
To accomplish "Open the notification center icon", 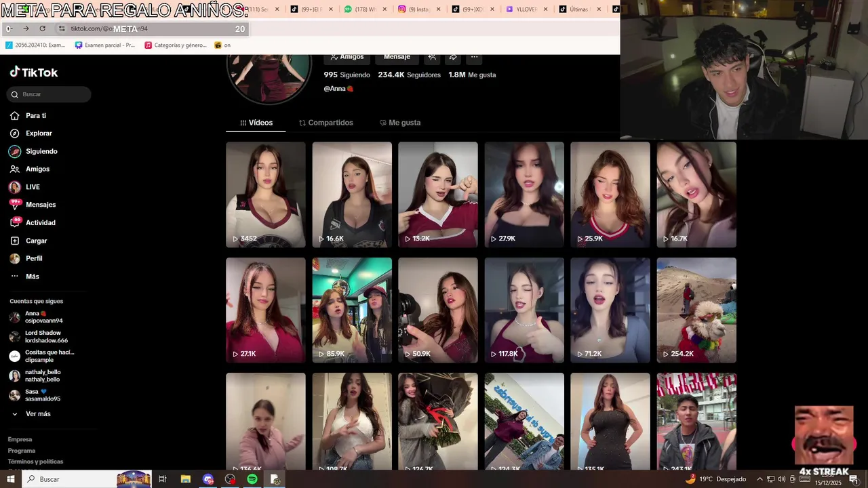I will (853, 479).
